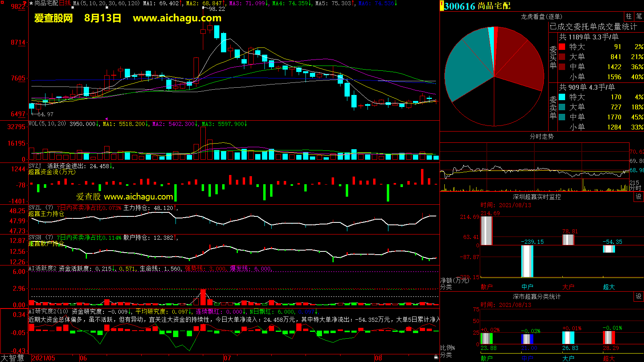Select the 分时走势 panel header
The width and height of the screenshot is (644, 362).
[x=541, y=136]
